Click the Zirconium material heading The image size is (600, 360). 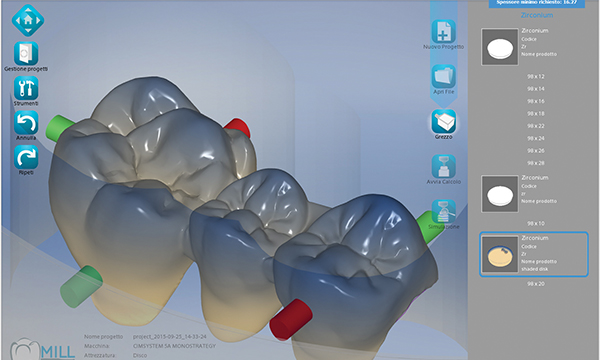[x=537, y=15]
